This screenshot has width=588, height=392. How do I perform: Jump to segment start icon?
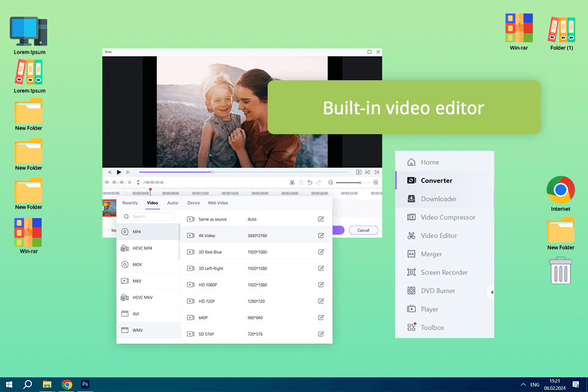(x=367, y=172)
